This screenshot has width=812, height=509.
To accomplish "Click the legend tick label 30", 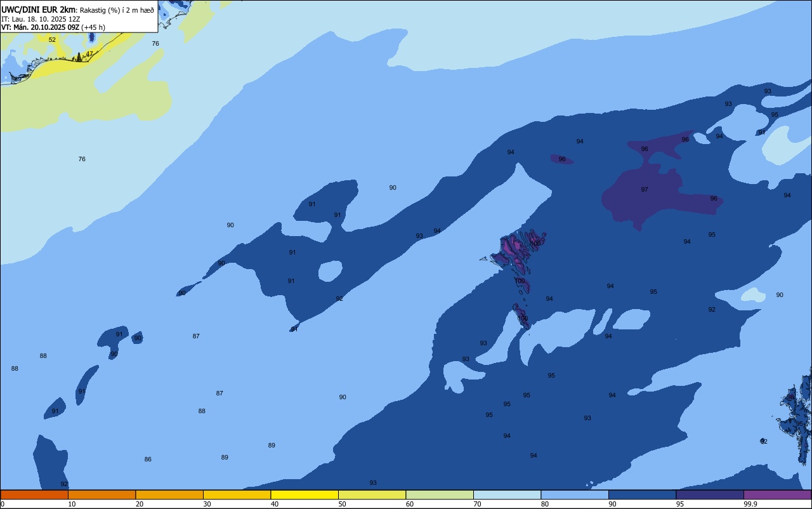I will [x=207, y=504].
